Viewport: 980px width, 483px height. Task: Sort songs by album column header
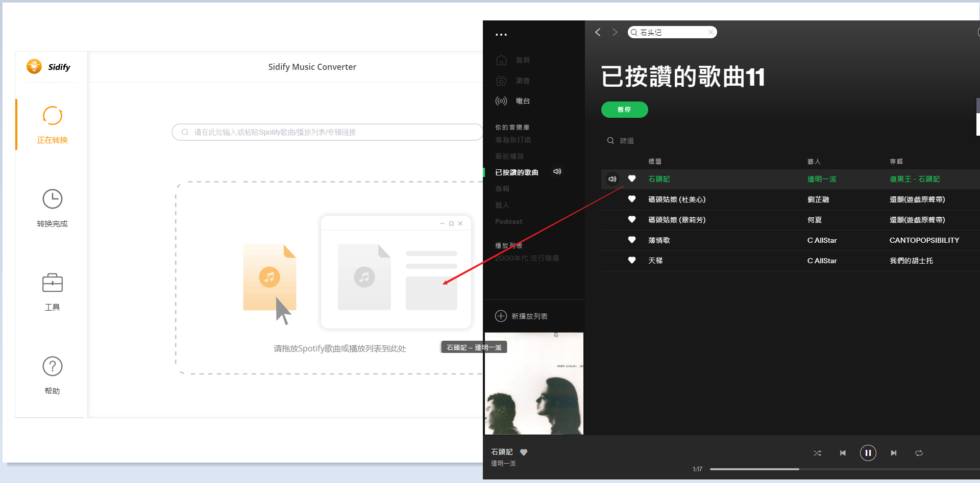pos(896,162)
